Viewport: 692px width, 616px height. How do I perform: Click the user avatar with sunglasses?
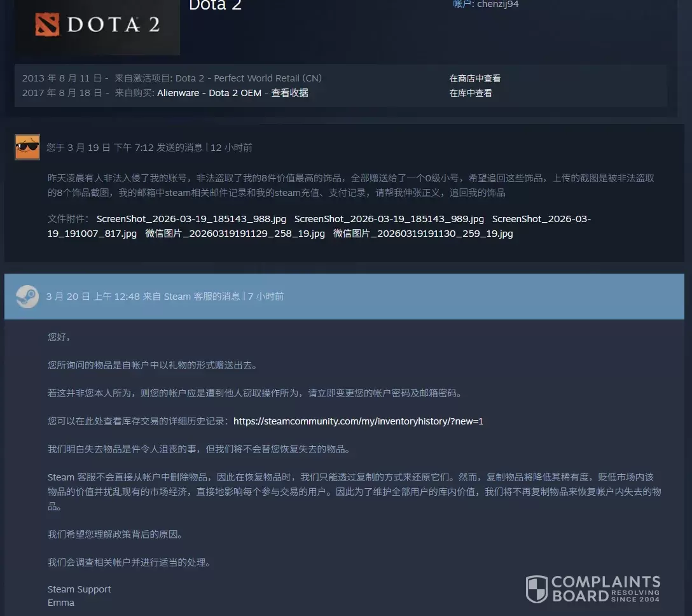click(27, 147)
